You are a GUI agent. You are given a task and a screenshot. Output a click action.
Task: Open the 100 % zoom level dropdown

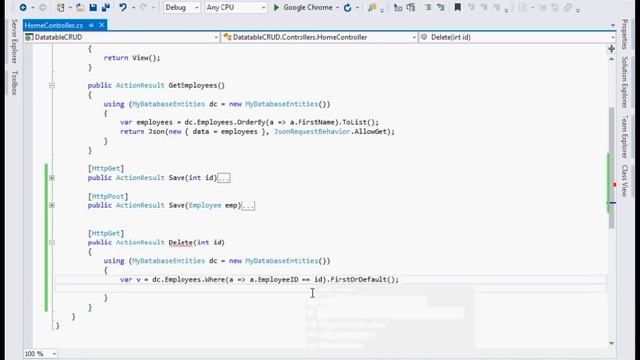click(40, 353)
